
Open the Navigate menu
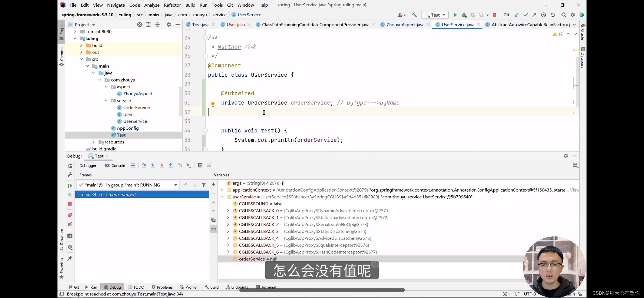[116, 5]
